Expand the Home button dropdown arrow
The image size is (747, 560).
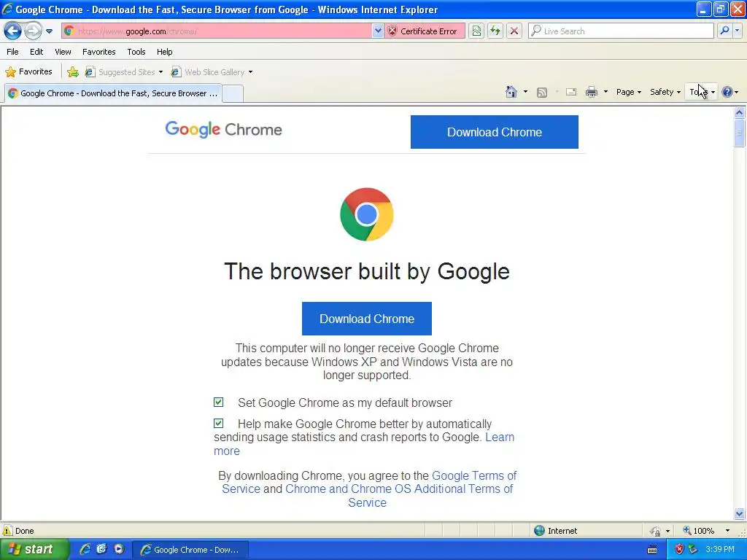[x=525, y=92]
